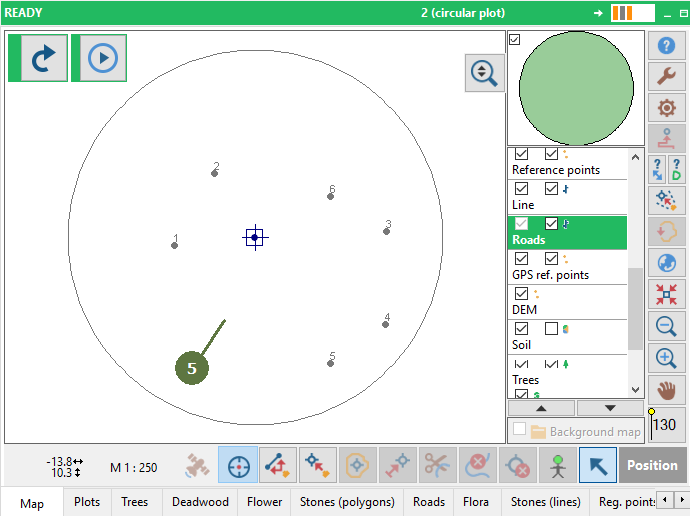Select the arrow pointer tool

(x=598, y=465)
